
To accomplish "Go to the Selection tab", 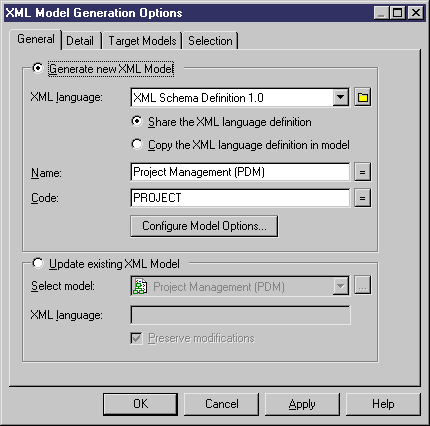I will tap(210, 41).
